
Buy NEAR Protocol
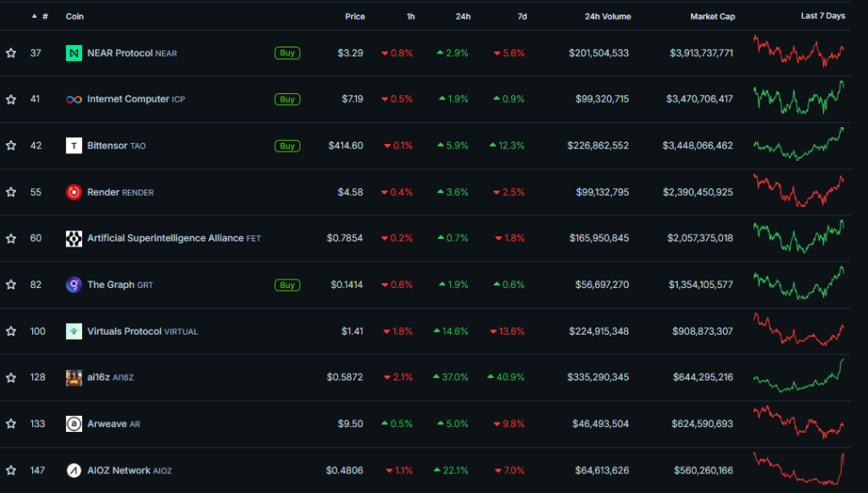click(x=287, y=53)
